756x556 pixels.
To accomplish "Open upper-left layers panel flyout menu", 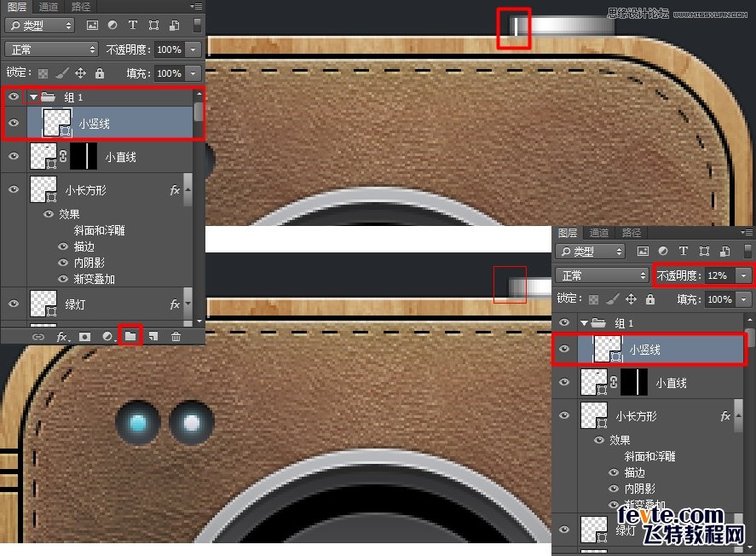I will point(196,6).
